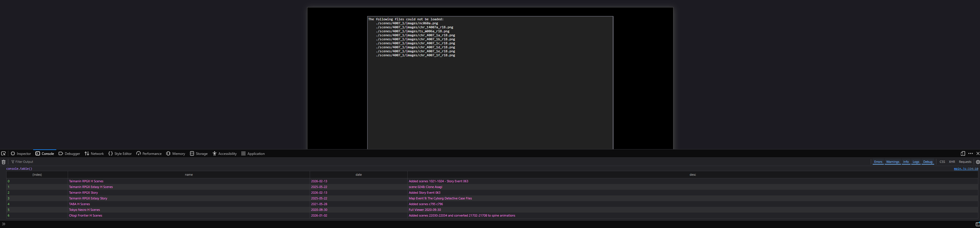Click the console.table() log label
Screen dimensions: 980x228
[x=19, y=169]
